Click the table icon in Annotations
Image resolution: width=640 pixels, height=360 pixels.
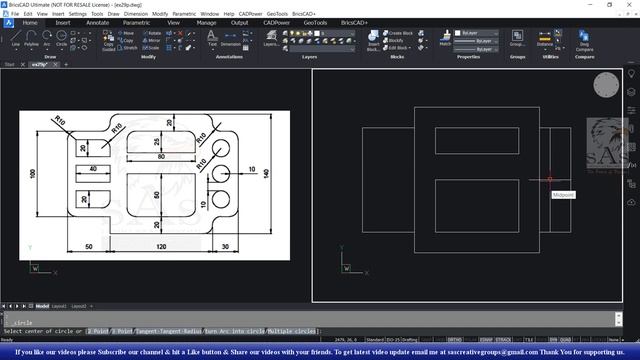click(x=246, y=48)
